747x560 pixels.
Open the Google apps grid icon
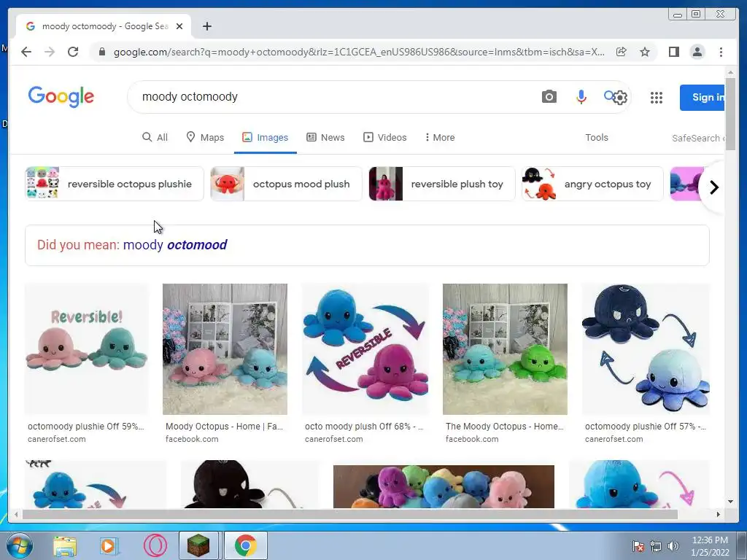pyautogui.click(x=656, y=97)
